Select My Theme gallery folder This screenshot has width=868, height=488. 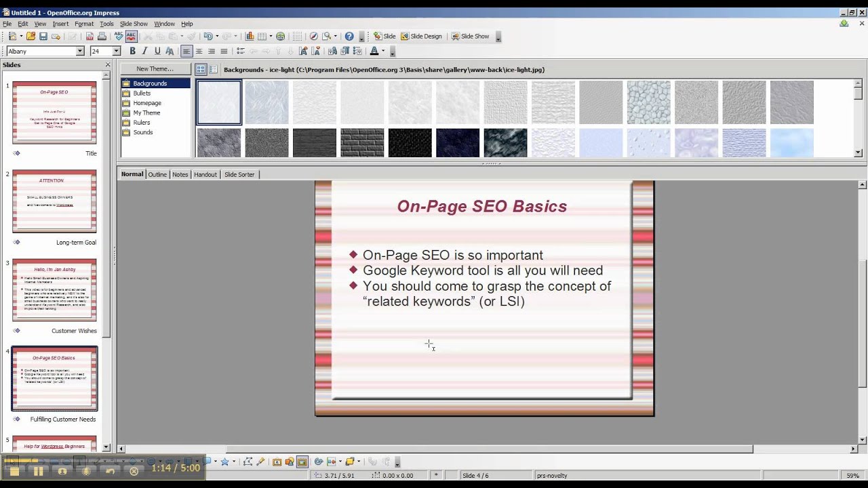click(x=146, y=113)
